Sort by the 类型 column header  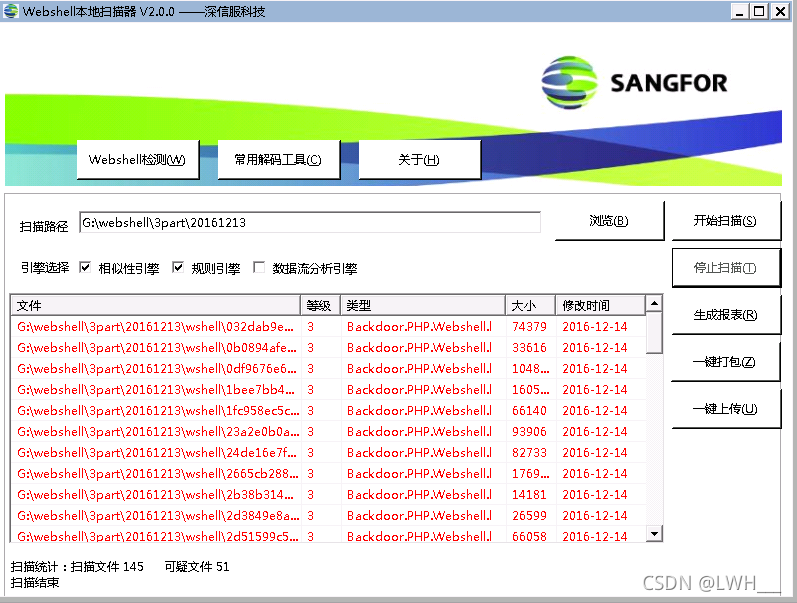[422, 306]
